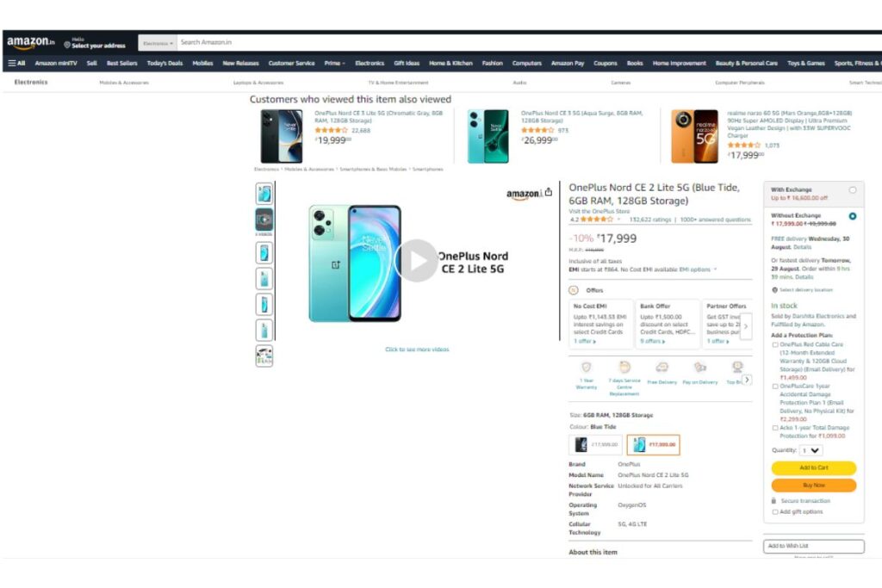Open the Quantity dropdown
The height and width of the screenshot is (588, 882).
click(x=811, y=450)
